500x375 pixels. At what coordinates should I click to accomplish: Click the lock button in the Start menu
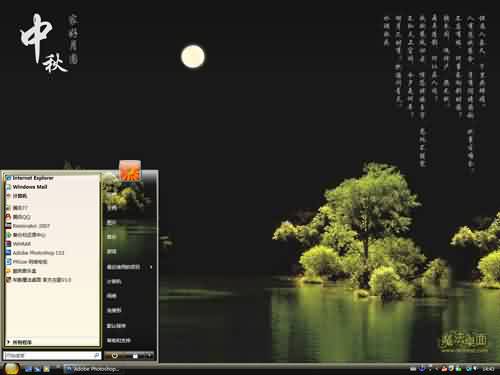point(135,356)
